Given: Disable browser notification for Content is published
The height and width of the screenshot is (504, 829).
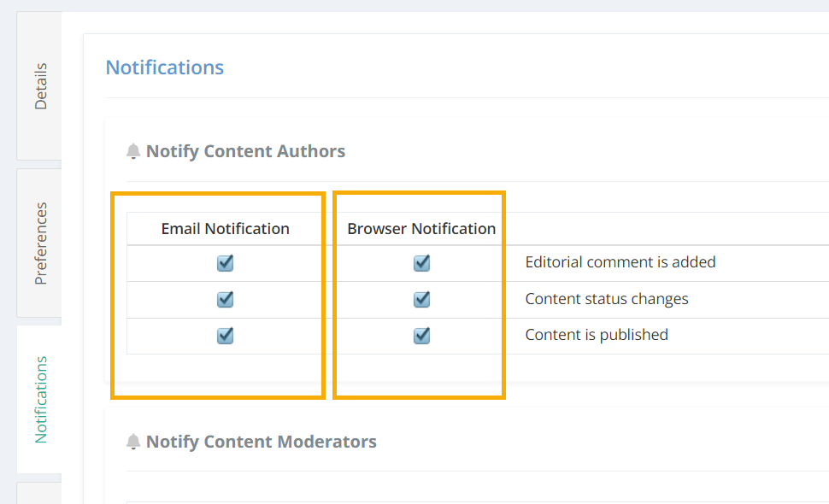Looking at the screenshot, I should 421,335.
